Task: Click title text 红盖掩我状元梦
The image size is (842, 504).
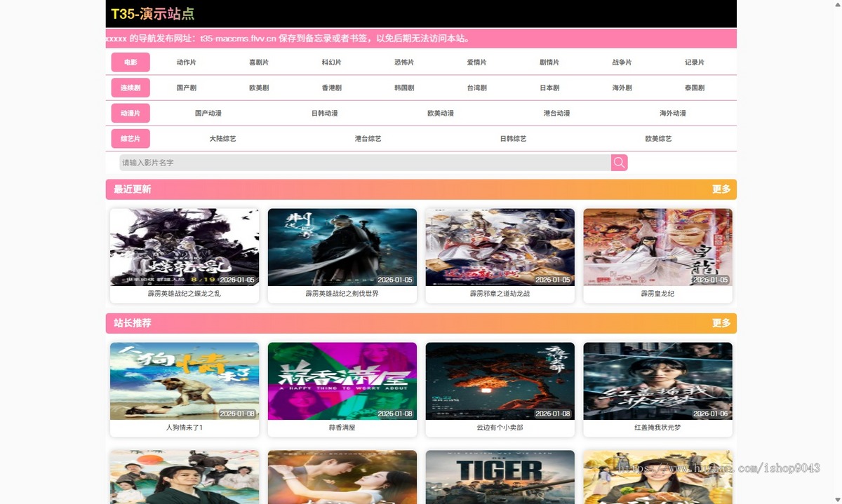Action: click(x=658, y=428)
